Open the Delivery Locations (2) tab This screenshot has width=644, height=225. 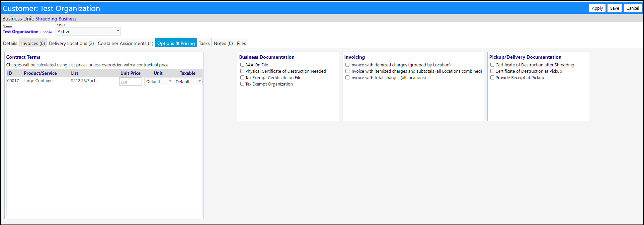71,43
